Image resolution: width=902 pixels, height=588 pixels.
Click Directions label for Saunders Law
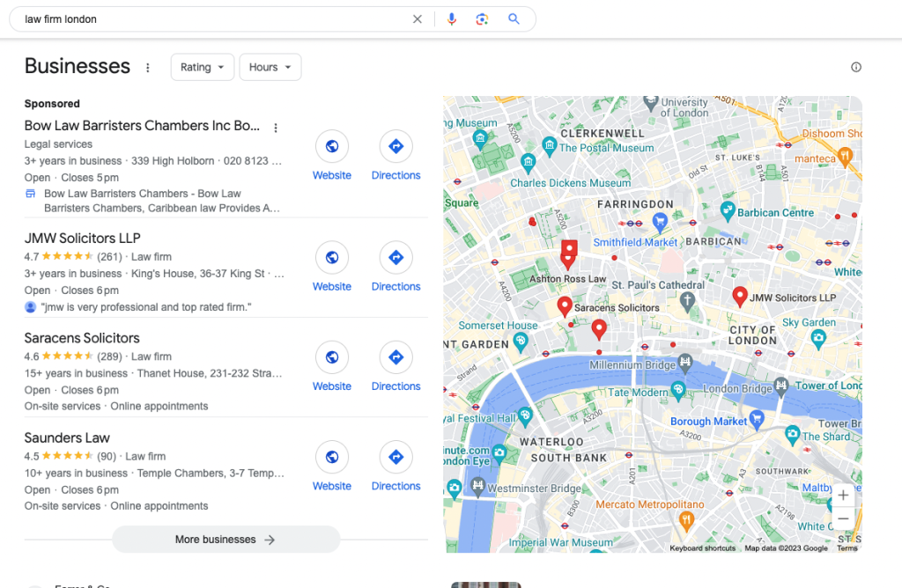(396, 486)
